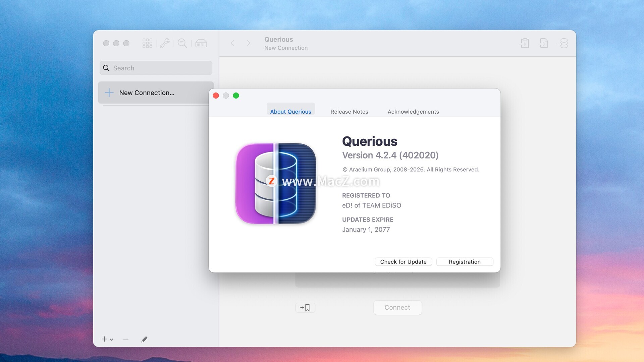The image size is (644, 362).
Task: Open the Acknowledgements tab
Action: [413, 112]
